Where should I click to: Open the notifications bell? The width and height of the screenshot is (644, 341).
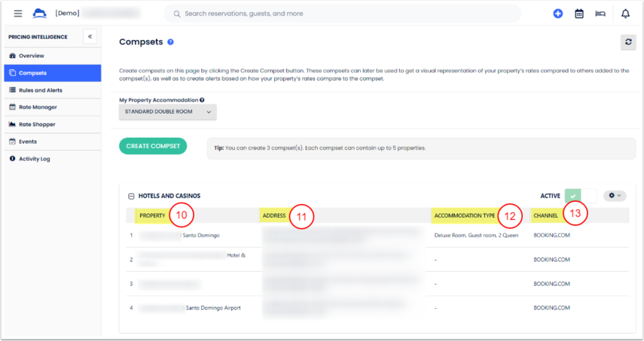(x=625, y=14)
